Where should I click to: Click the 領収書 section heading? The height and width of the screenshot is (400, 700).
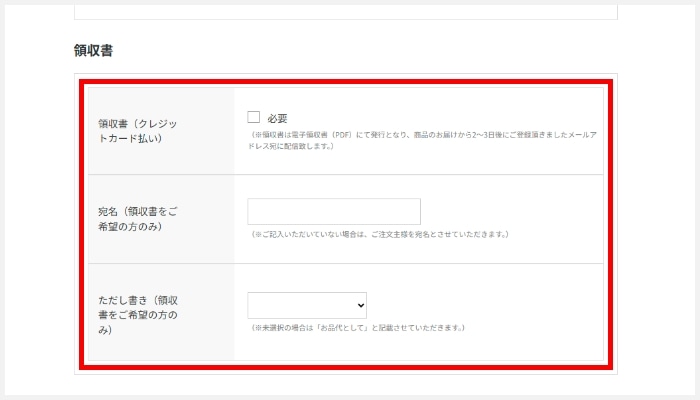pyautogui.click(x=93, y=50)
